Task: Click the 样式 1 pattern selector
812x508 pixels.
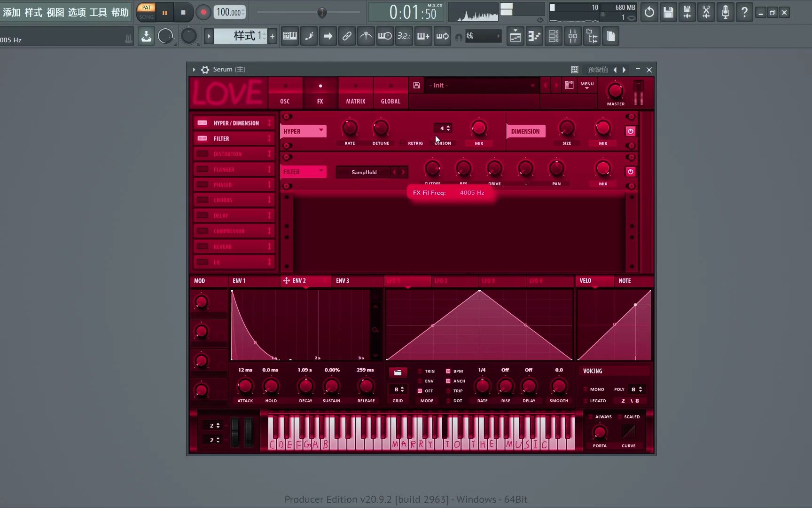Action: [241, 36]
